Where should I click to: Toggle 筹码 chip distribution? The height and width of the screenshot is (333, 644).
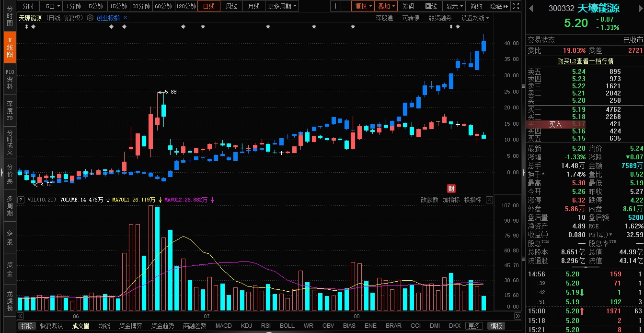pyautogui.click(x=408, y=6)
